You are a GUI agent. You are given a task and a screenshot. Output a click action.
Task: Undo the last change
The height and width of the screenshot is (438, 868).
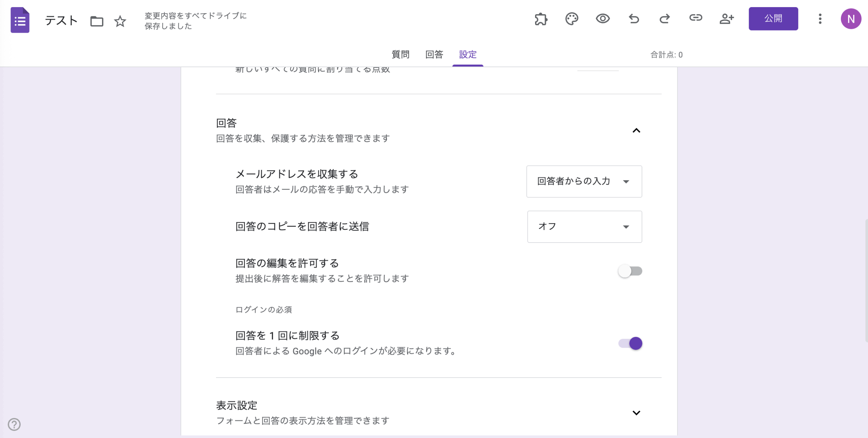tap(634, 19)
